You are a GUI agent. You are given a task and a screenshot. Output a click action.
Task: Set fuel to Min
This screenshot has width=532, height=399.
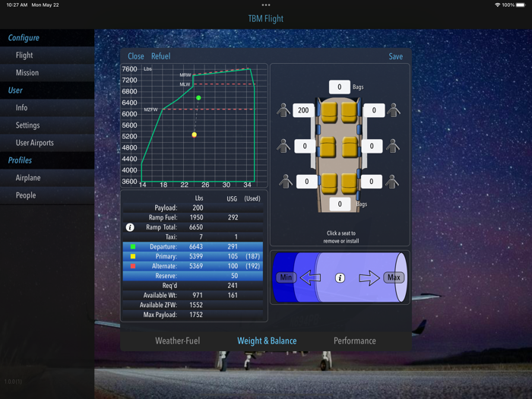click(286, 277)
